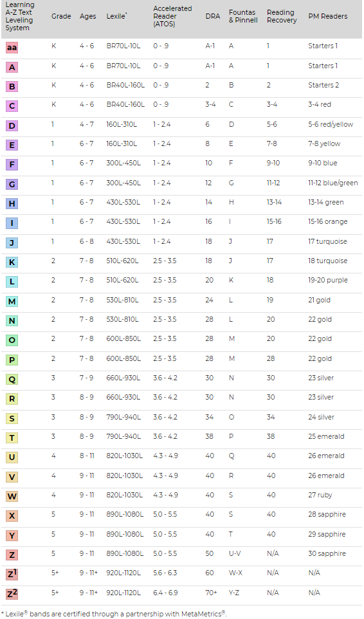
Task: Click the level M teal badge
Action: click(12, 301)
